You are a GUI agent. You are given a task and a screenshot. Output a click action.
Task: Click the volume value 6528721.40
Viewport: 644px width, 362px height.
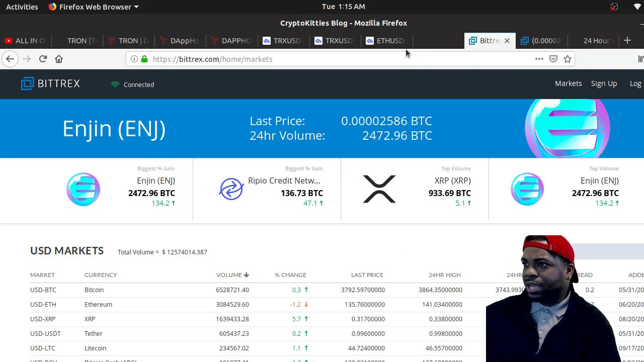(x=232, y=290)
